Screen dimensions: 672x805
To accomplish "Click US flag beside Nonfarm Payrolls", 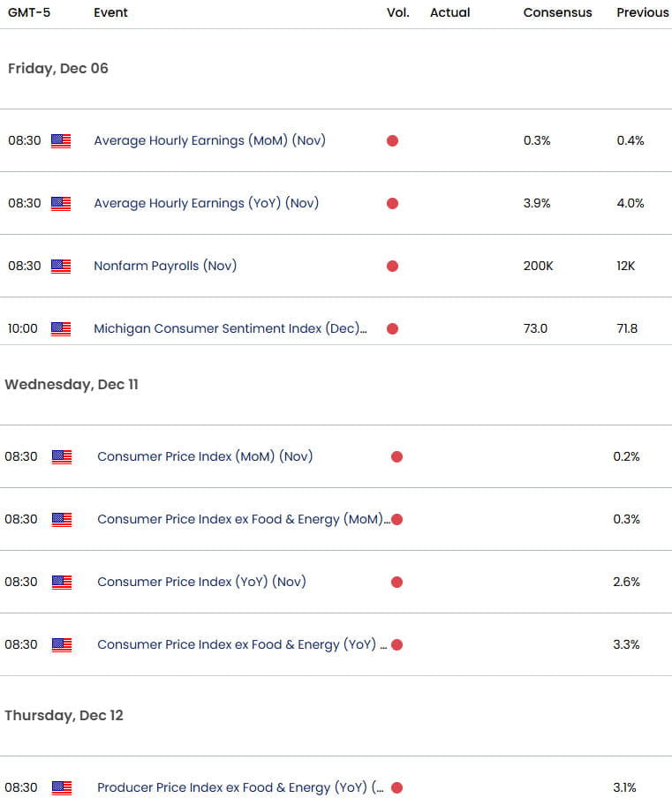I will [x=61, y=266].
